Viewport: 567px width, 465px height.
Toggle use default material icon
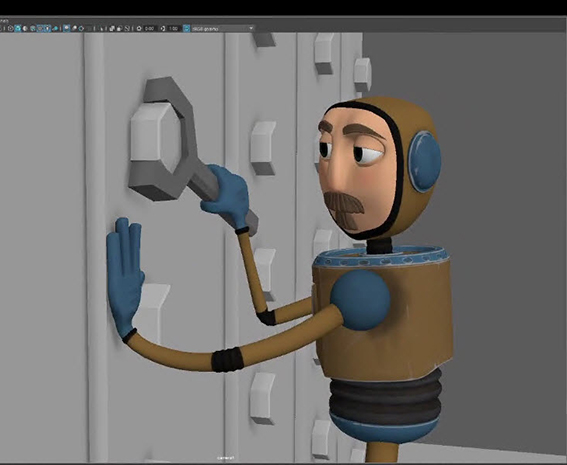pos(25,29)
